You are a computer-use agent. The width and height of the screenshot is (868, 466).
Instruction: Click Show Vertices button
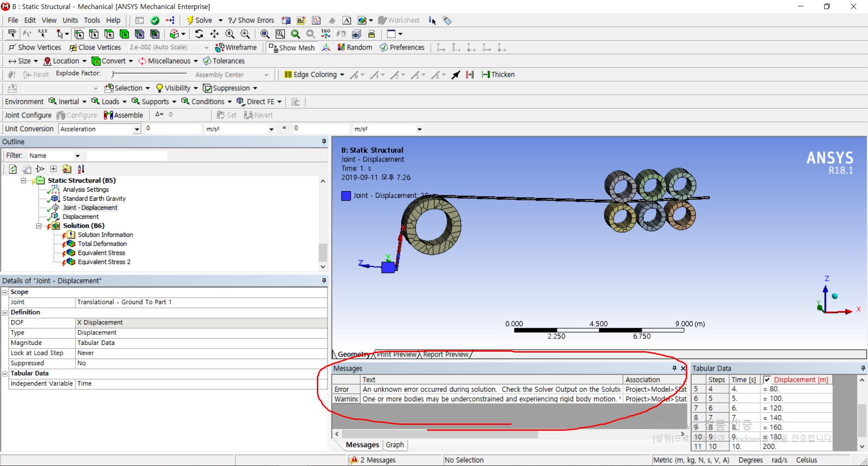(x=34, y=47)
